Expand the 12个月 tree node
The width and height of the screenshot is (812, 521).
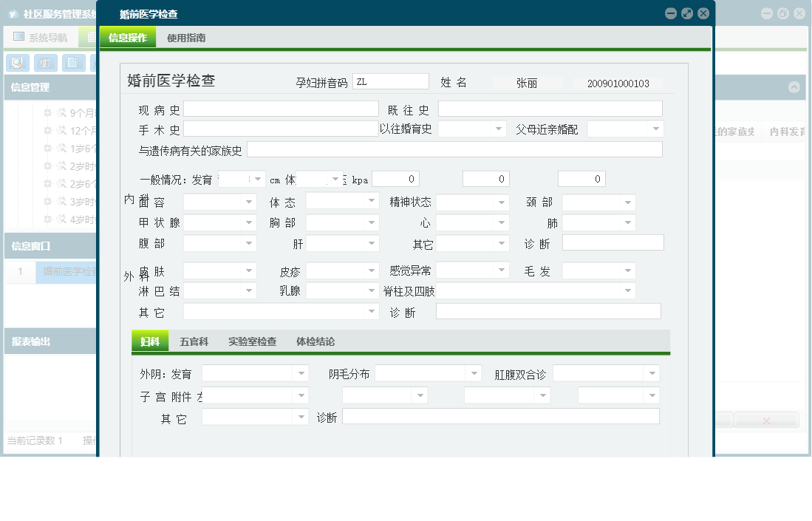tap(48, 131)
